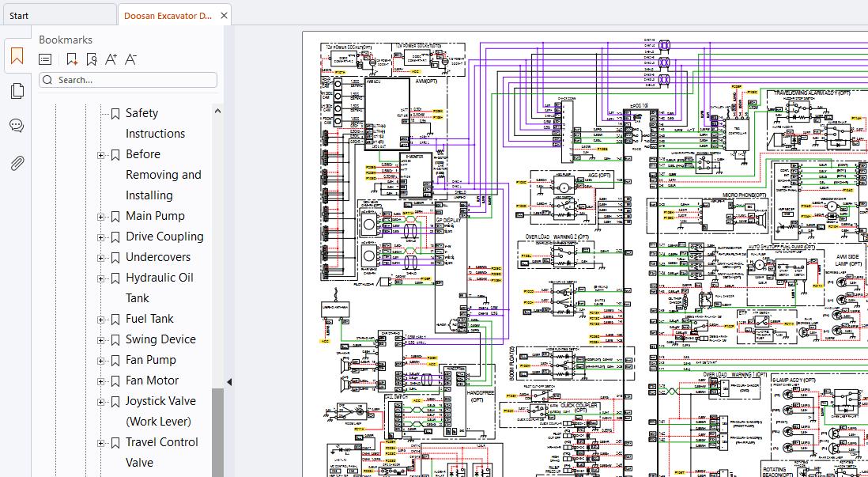Image resolution: width=868 pixels, height=477 pixels.
Task: Click the add new bookmark icon
Action: point(71,59)
